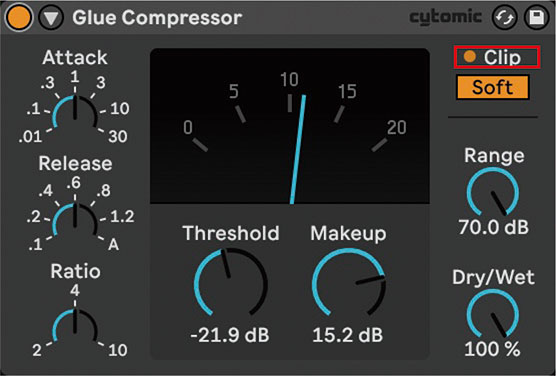
Task: Select the 100 % dry/wet value
Action: coord(493,349)
